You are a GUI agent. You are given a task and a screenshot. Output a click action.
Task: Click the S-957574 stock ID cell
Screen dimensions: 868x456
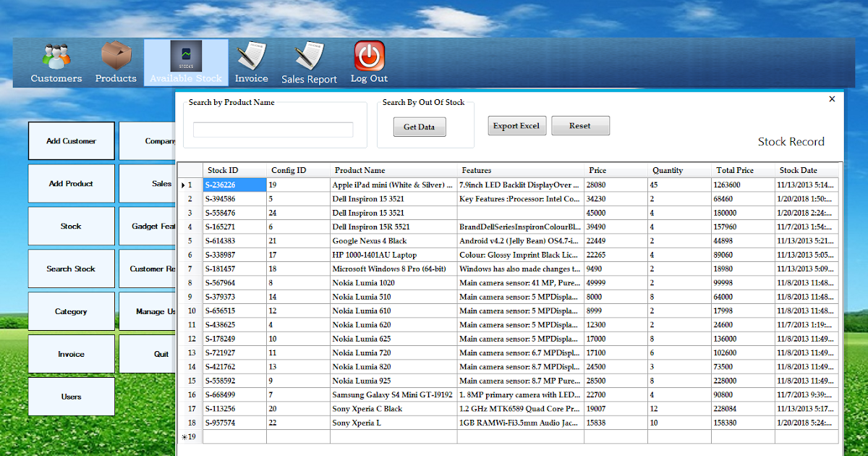(x=234, y=423)
